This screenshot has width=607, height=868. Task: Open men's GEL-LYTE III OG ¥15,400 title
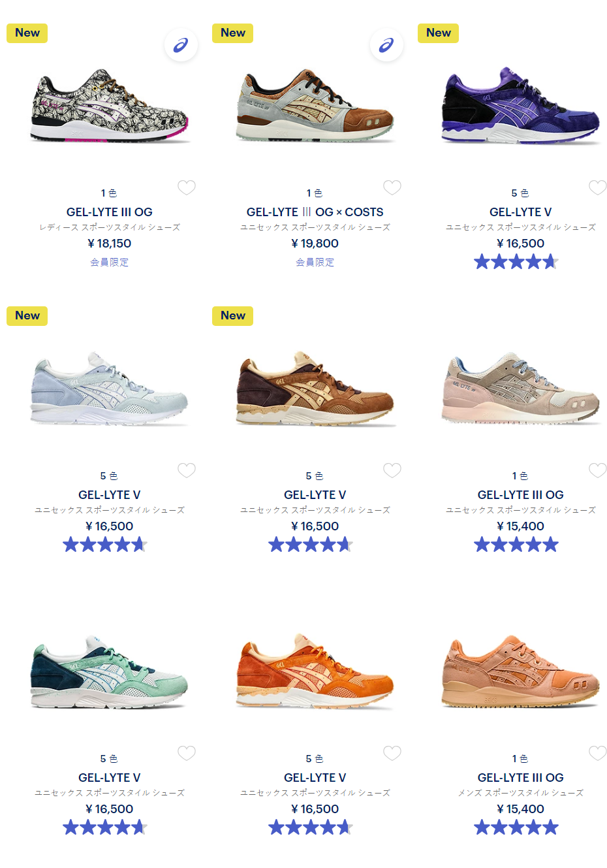tap(521, 778)
